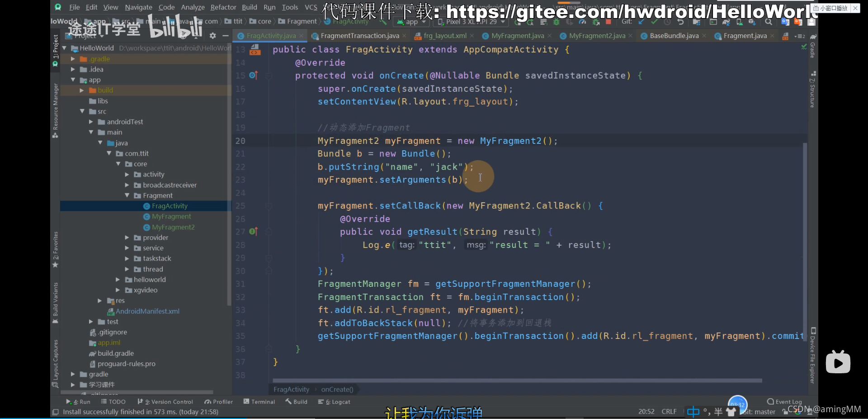Open the Profiler tool window
Image resolution: width=868 pixels, height=419 pixels.
tap(219, 402)
